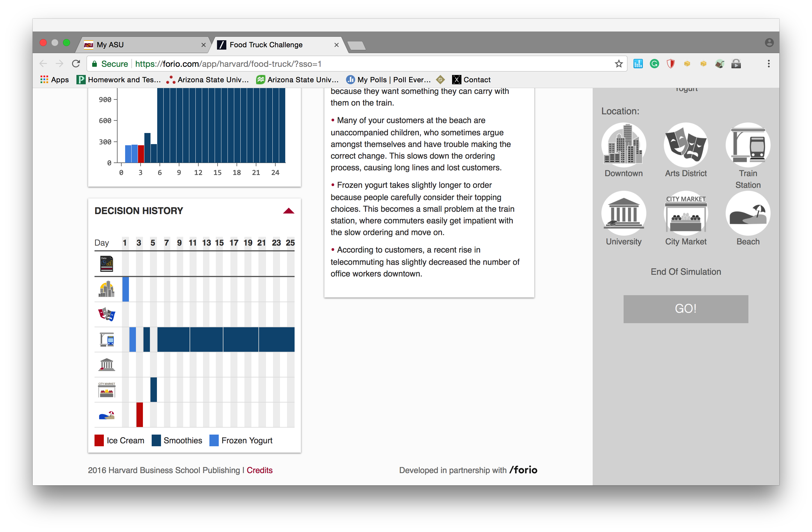Click the beach row icon in Decision History

(x=107, y=415)
